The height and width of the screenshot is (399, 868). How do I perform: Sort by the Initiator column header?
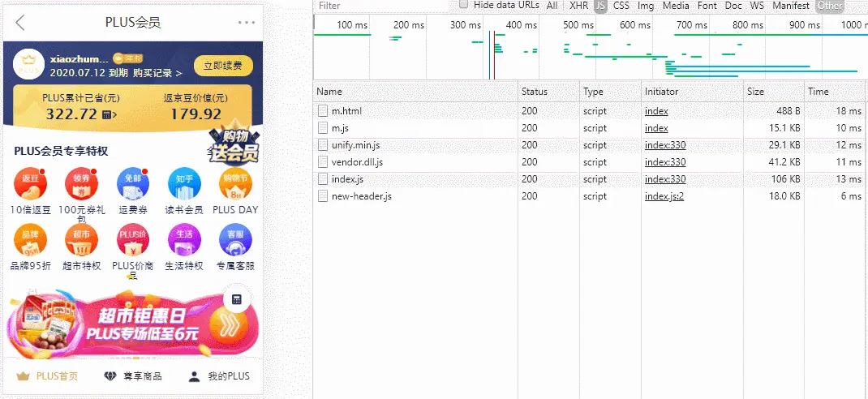692,92
